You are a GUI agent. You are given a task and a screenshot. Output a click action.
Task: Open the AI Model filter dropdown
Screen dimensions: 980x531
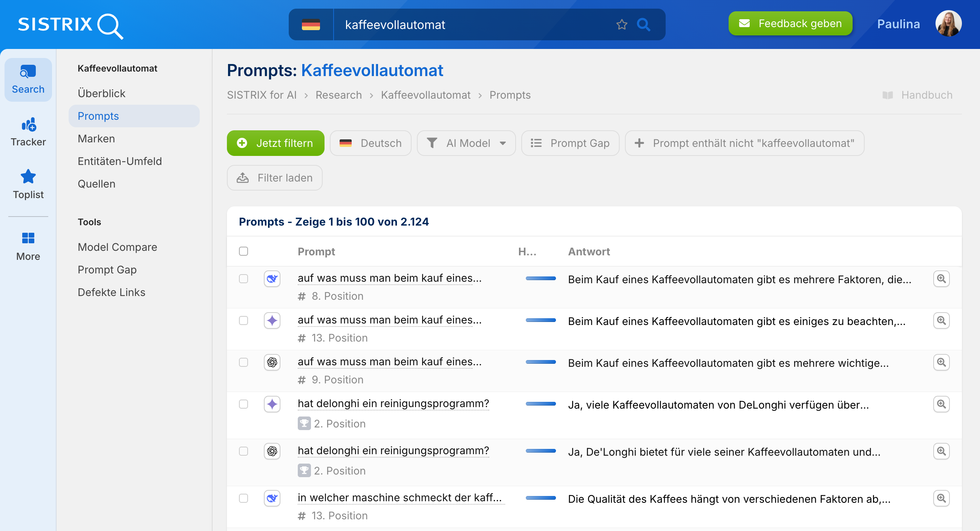click(466, 143)
